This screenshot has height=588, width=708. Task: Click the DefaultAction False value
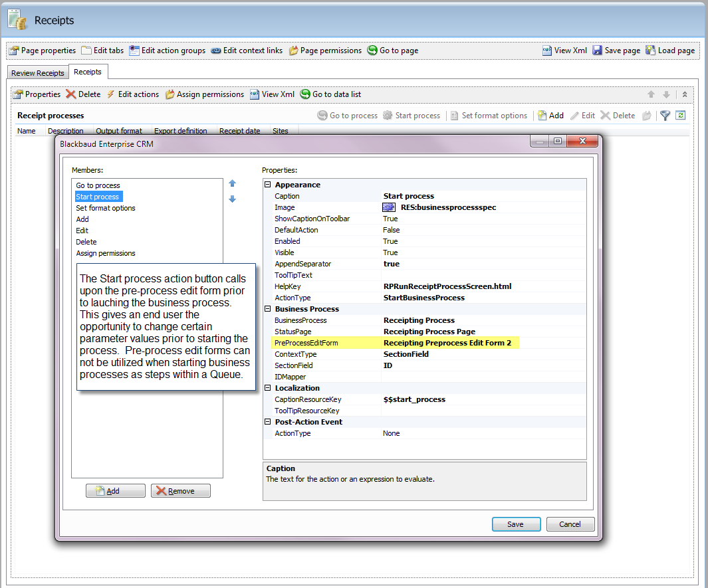(x=392, y=230)
